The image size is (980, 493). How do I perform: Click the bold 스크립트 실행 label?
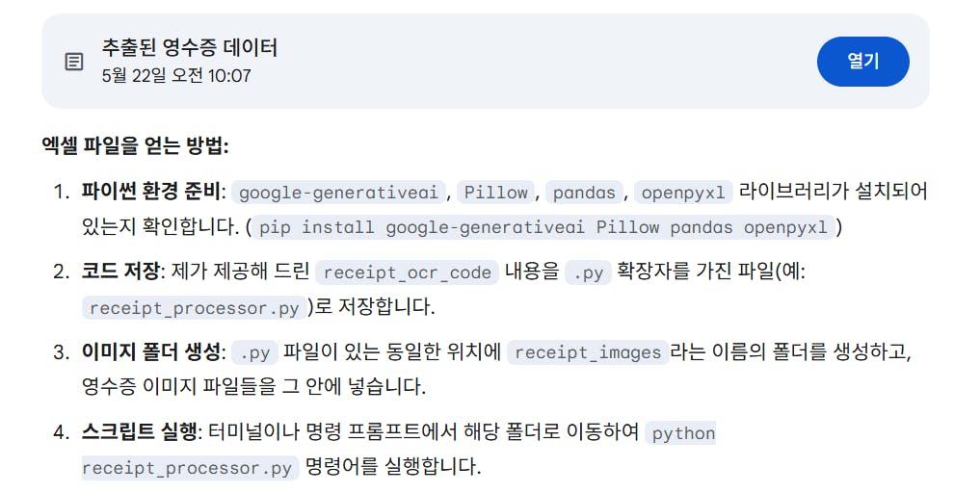[x=140, y=431]
